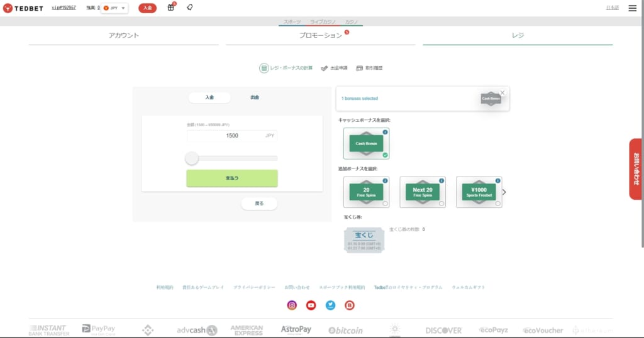Open the gift box bonuses icon
This screenshot has width=644, height=338.
[171, 8]
